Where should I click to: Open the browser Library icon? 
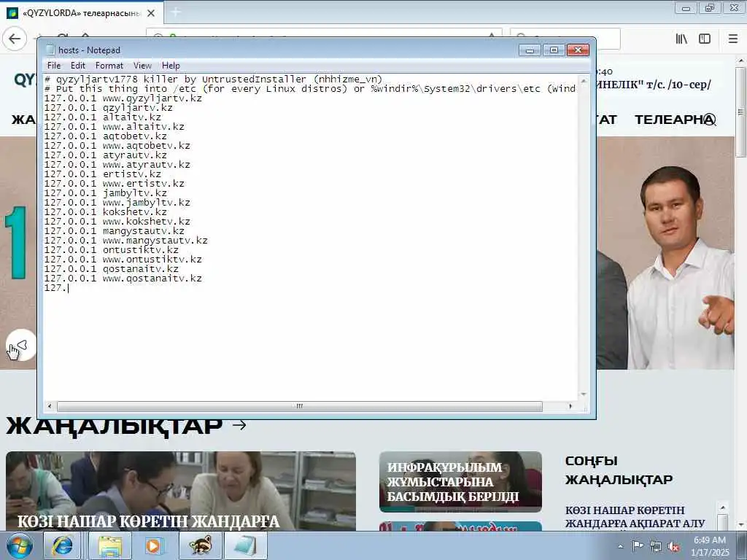[x=681, y=39]
